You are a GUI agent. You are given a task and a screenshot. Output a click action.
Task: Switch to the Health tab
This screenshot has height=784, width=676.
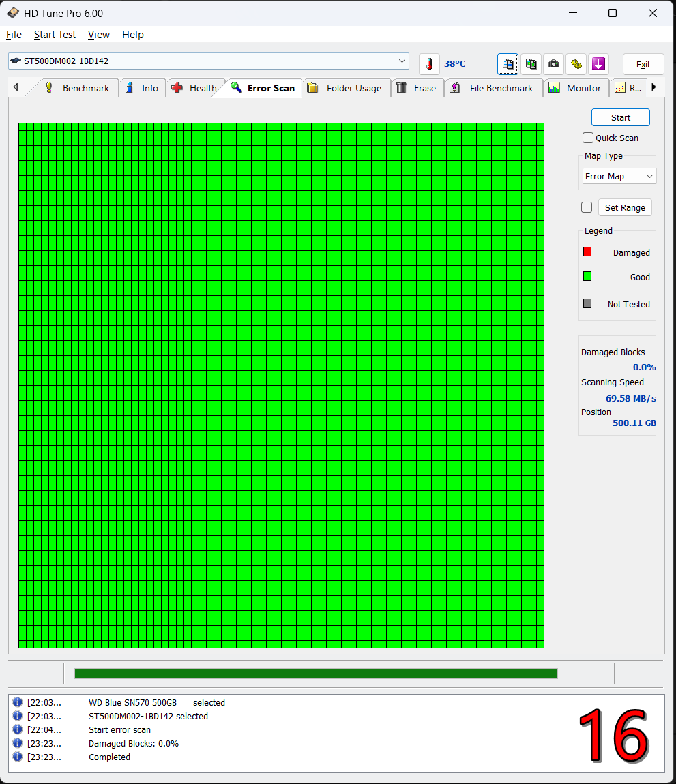tap(194, 88)
